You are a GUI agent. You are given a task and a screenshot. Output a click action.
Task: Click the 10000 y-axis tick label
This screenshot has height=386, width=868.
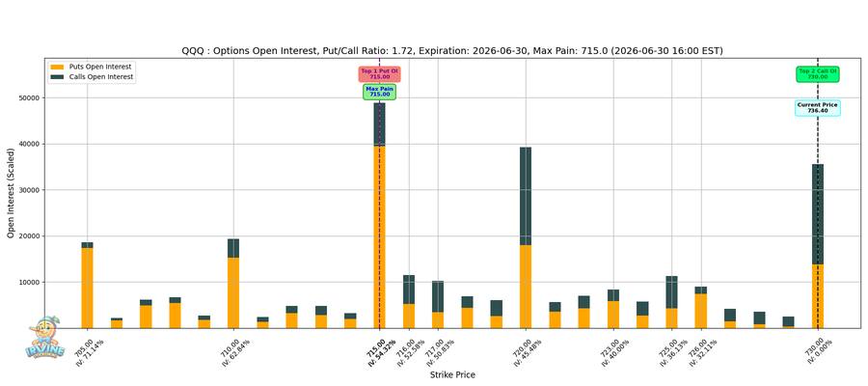pyautogui.click(x=31, y=282)
